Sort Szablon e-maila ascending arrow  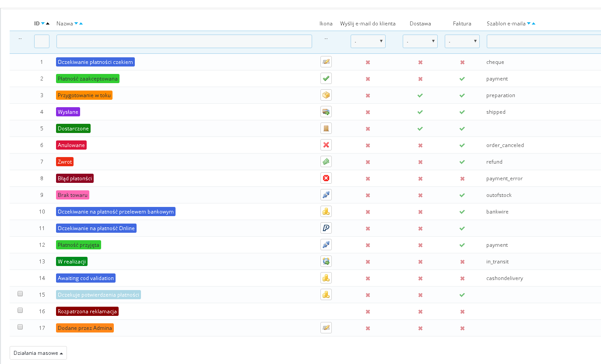(x=534, y=24)
